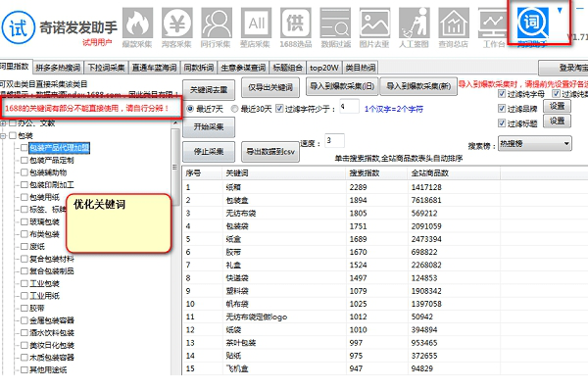Select the 包装印刷加工 tree item

click(x=52, y=185)
